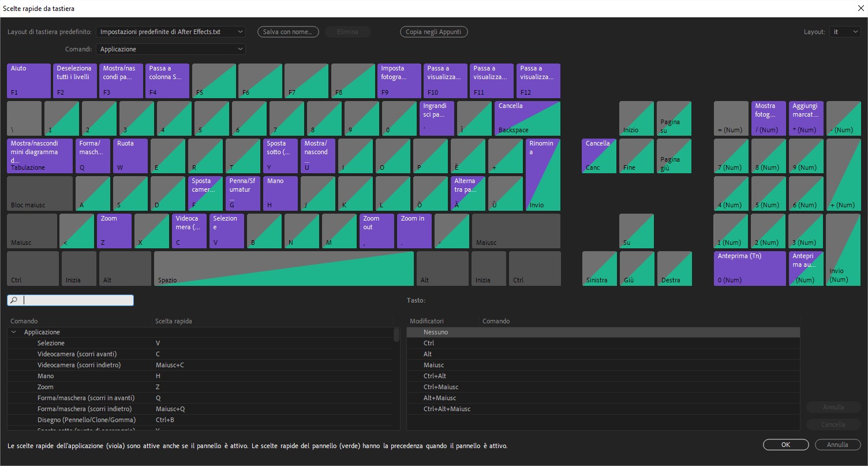Viewport: 868px width, 466px height.
Task: Select the Q Forma/maschera key
Action: (93, 156)
